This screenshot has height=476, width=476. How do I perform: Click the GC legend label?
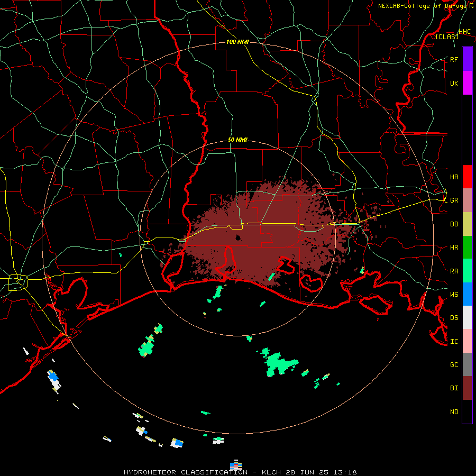tap(454, 364)
